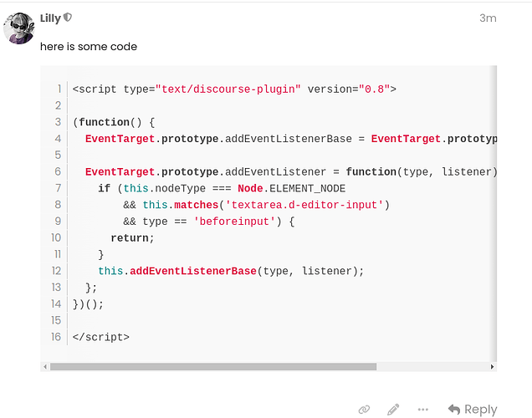The height and width of the screenshot is (418, 532).
Task: Edit the post with pencil icon
Action: (393, 410)
